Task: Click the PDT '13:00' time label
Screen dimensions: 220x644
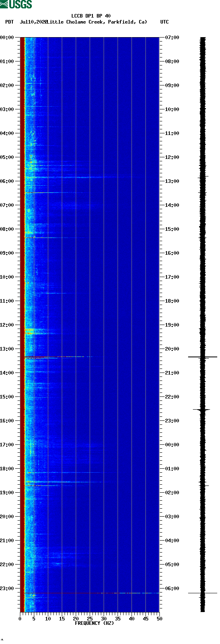Action: [x=7, y=349]
